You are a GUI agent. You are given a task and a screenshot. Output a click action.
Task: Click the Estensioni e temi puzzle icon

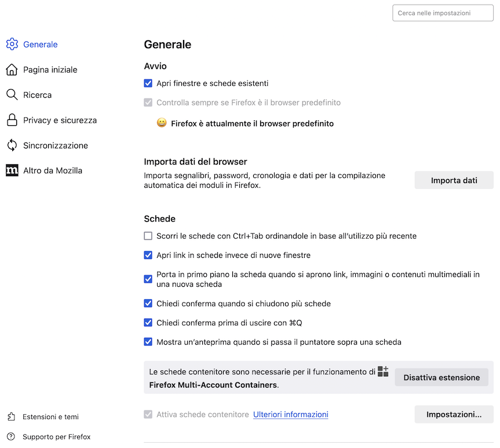[11, 417]
